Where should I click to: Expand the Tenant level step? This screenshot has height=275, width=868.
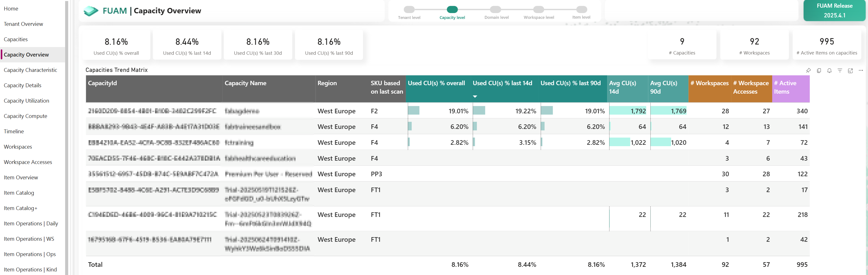[409, 10]
